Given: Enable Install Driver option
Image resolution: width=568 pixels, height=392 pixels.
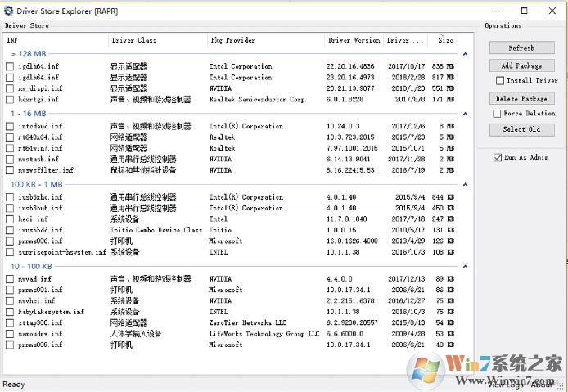Looking at the screenshot, I should (500, 80).
